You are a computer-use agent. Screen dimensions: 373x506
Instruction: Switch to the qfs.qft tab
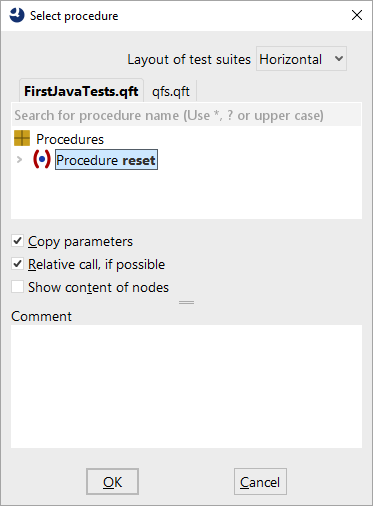pos(171,91)
